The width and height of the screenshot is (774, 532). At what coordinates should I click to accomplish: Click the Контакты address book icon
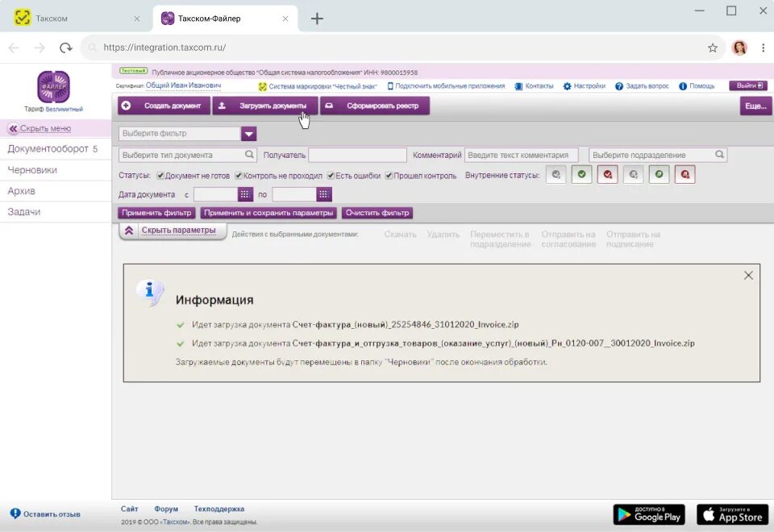click(518, 86)
